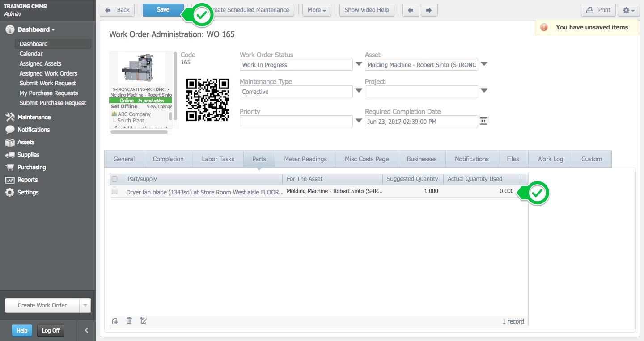Click the molding machine asset thumbnail

point(141,68)
